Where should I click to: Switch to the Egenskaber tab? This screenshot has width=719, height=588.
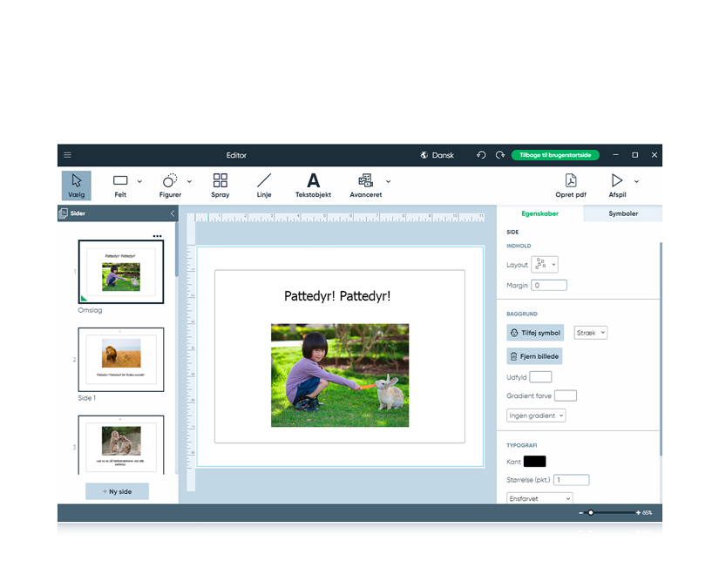click(x=539, y=213)
